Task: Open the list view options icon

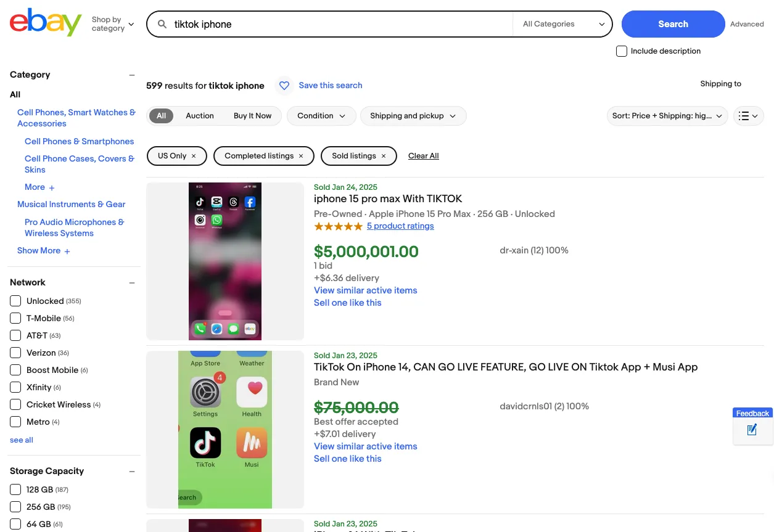Action: (x=748, y=116)
